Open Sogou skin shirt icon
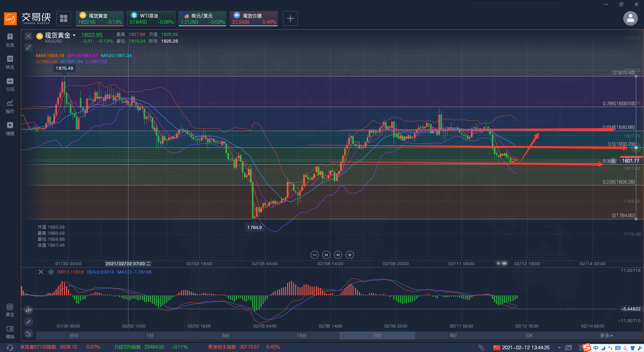 (633, 348)
